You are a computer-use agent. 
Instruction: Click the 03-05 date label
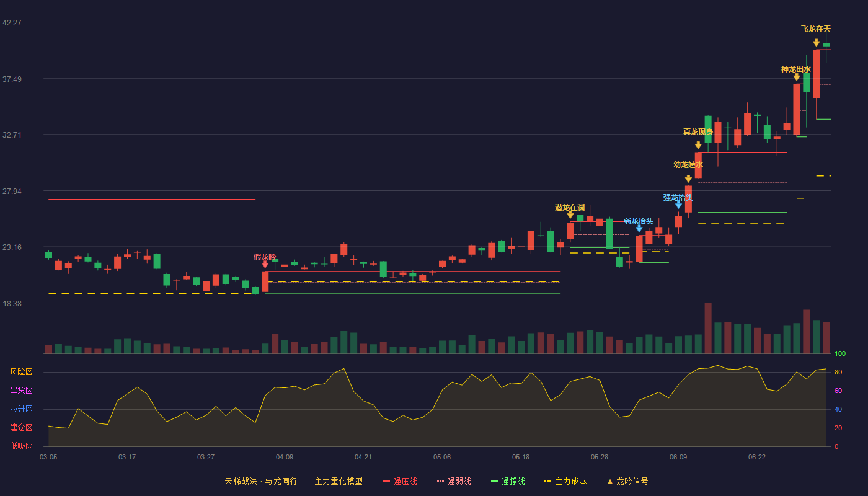pos(48,457)
